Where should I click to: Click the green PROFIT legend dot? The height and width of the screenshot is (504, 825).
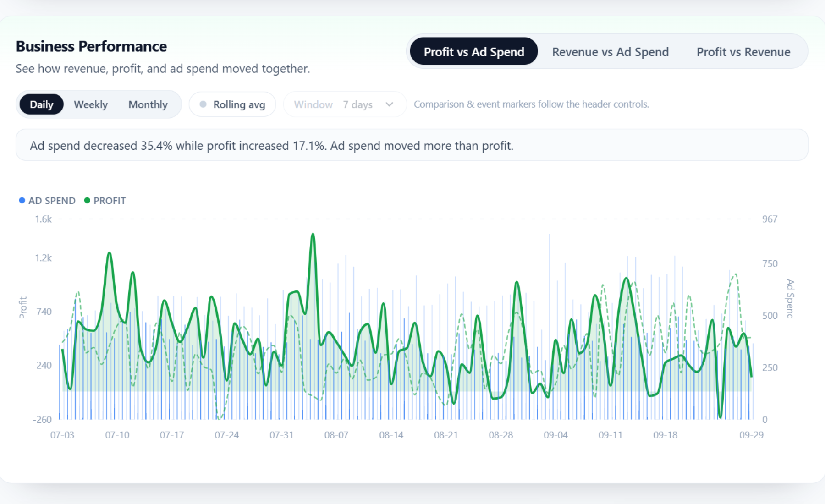[x=87, y=200]
